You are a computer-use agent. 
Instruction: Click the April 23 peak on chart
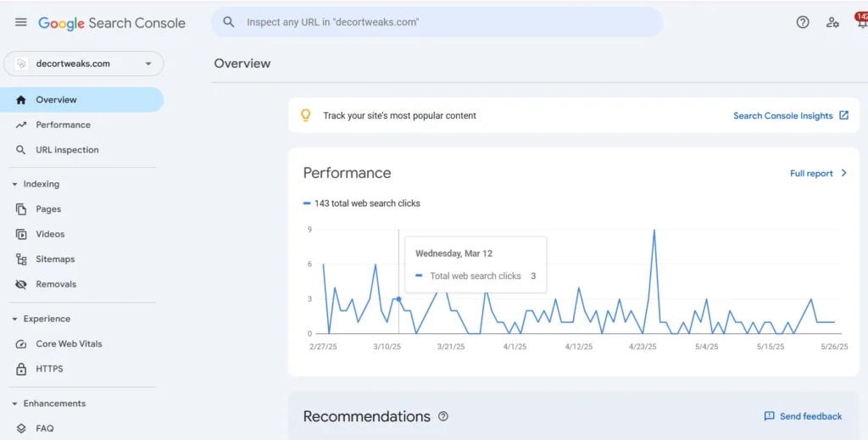tap(654, 231)
